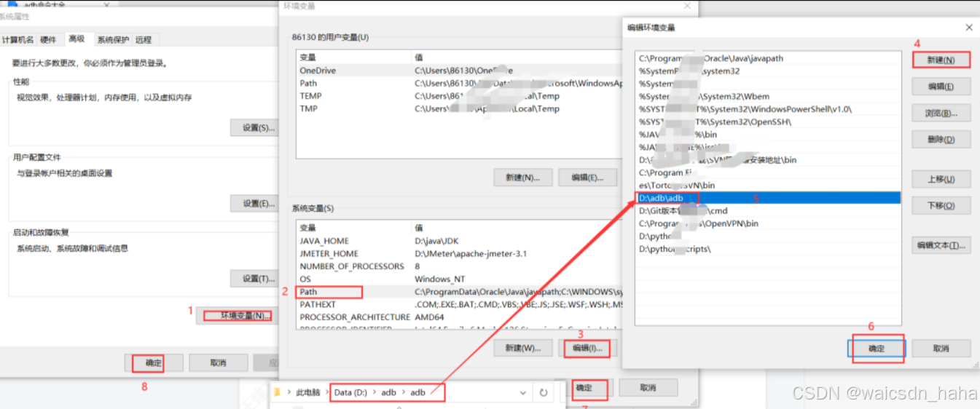980x409 pixels.
Task: Click the adb命令大全 browser tab
Action: coord(44,5)
